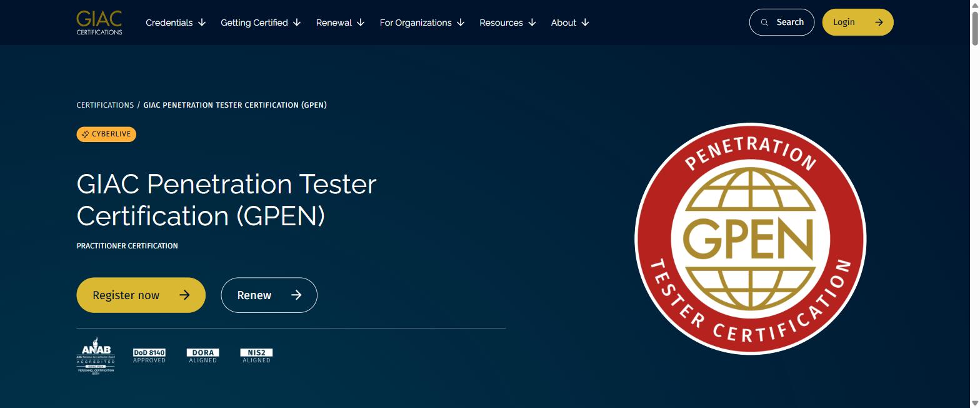Screen dimensions: 980x408
Task: Click the Renew button
Action: [x=269, y=295]
